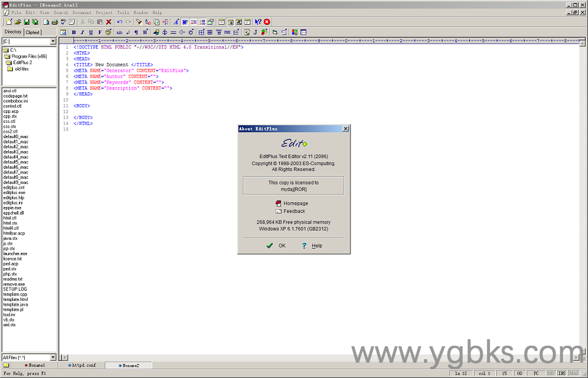588x378 pixels.
Task: Insert PRE tag icon
Action: coord(227,32)
